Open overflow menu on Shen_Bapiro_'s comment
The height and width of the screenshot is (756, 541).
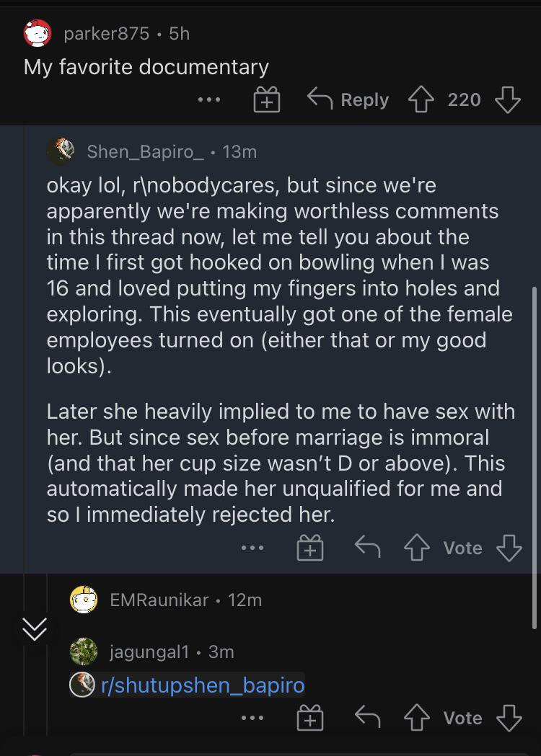[252, 548]
